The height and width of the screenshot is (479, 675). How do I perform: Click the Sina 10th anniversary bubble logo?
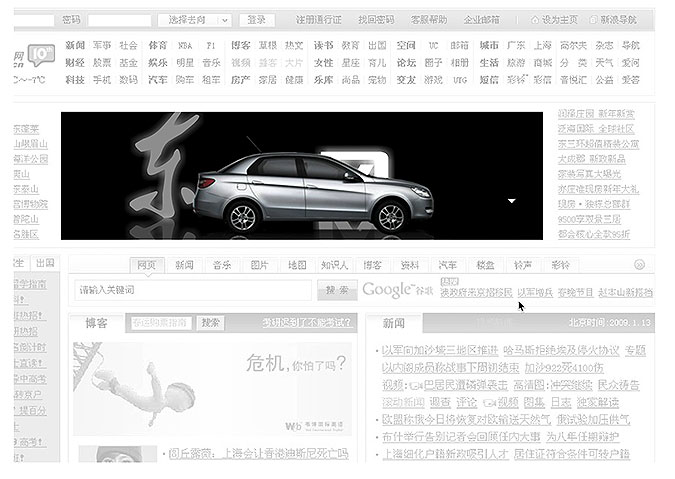coord(41,55)
